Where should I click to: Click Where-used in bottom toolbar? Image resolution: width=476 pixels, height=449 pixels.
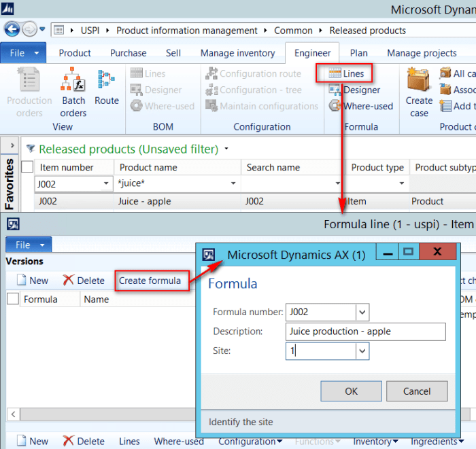pos(179,442)
